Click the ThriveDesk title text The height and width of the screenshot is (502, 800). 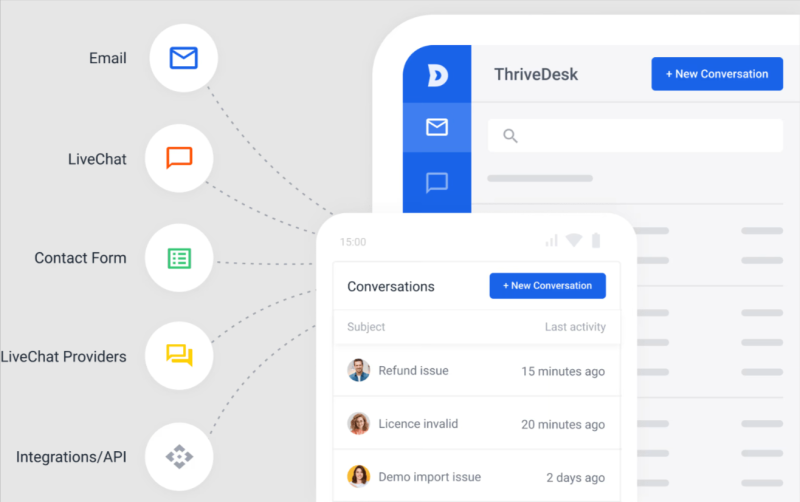point(536,74)
